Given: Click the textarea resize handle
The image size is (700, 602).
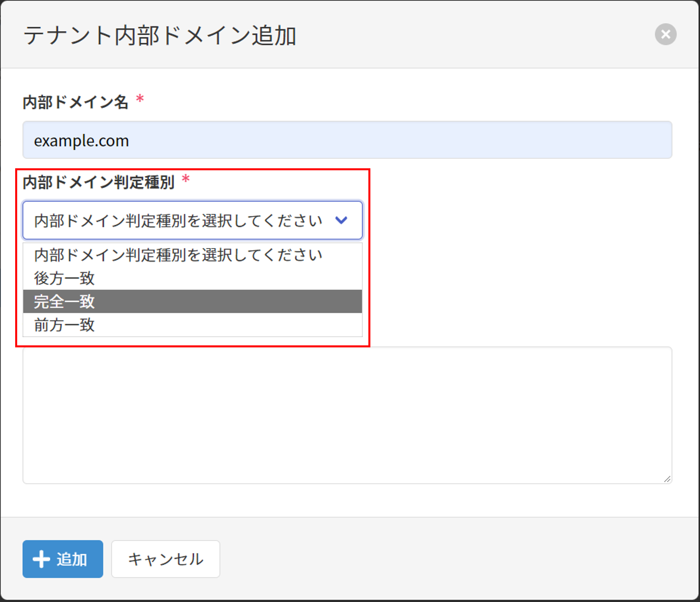Looking at the screenshot, I should tap(667, 479).
